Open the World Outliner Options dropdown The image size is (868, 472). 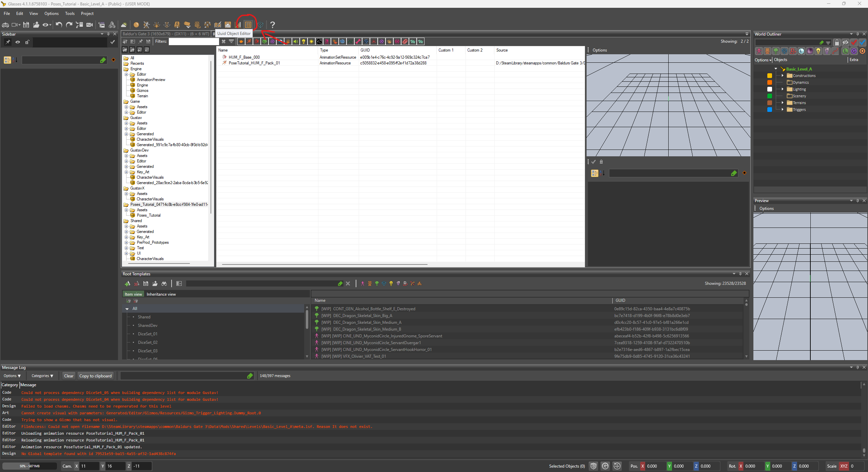coord(763,60)
